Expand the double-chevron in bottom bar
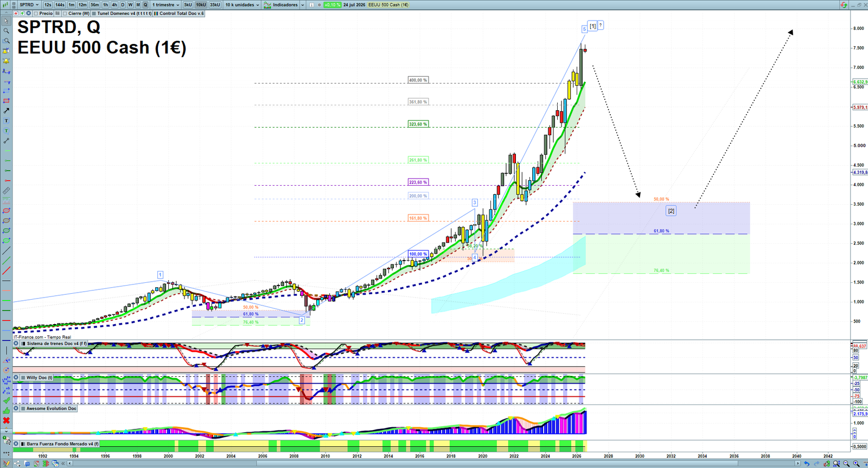The width and height of the screenshot is (868, 468). pyautogui.click(x=63, y=464)
